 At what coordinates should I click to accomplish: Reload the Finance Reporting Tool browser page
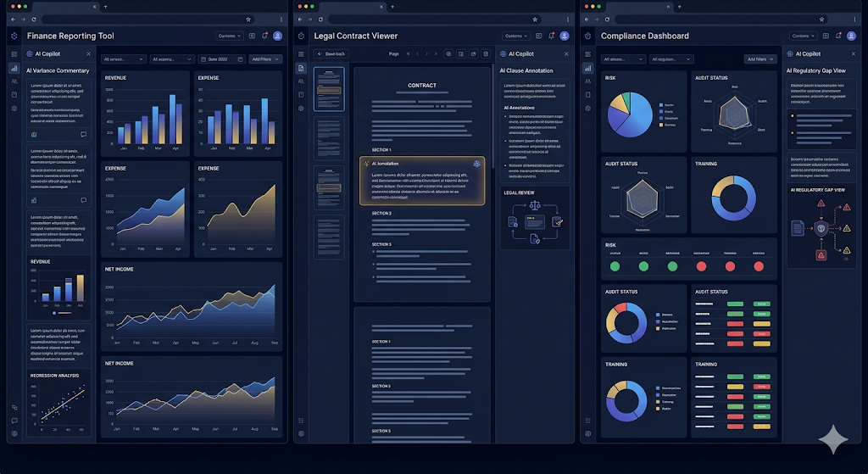pos(34,20)
